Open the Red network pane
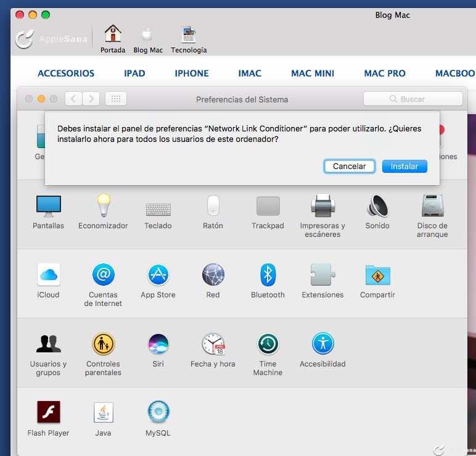This screenshot has height=456, width=476. 213,281
